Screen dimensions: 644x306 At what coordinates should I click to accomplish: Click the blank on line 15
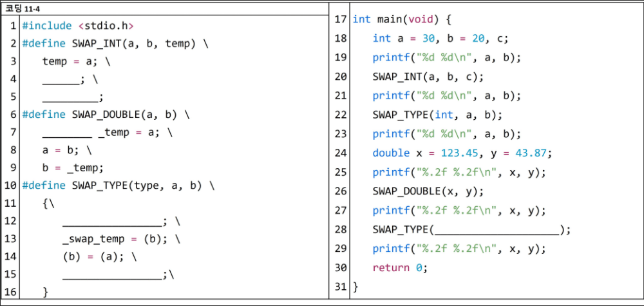[x=112, y=275]
